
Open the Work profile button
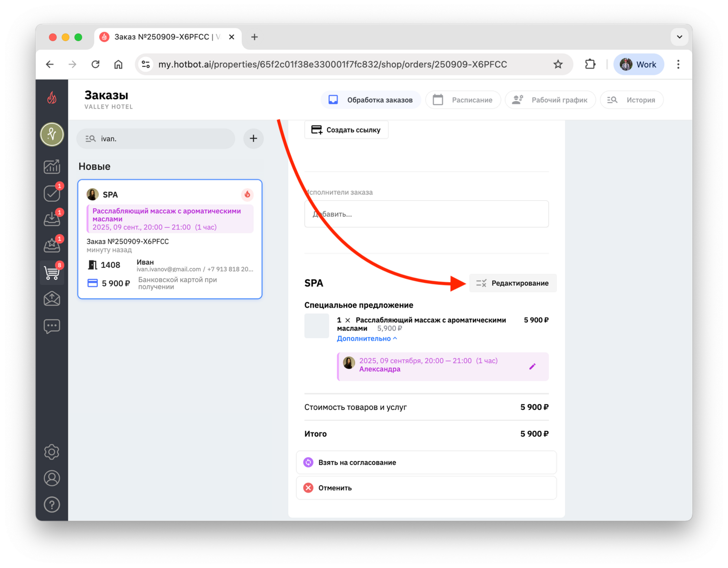[639, 65]
